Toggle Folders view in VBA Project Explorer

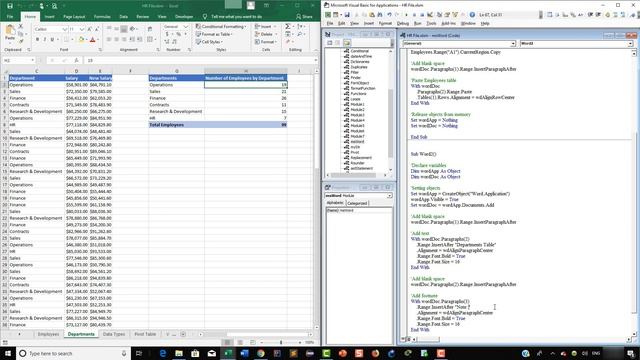click(x=347, y=43)
